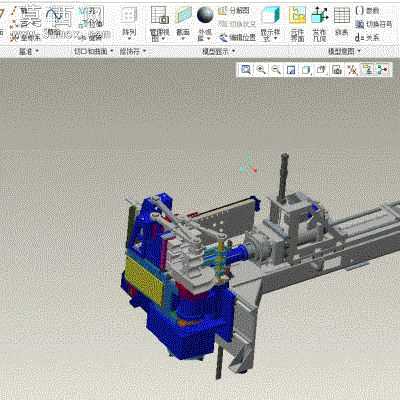Screen dimensions: 400x400
Task: Open the datum display filters dropdown
Action: pos(352,70)
